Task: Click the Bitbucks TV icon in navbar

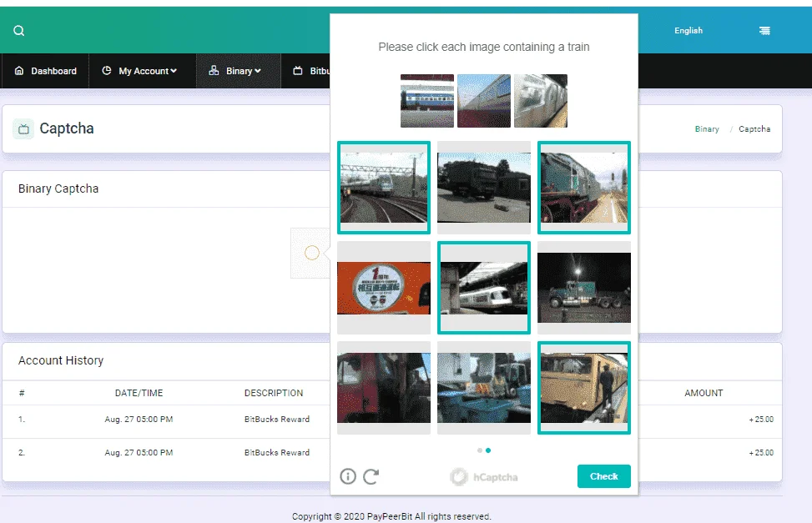Action: point(298,70)
